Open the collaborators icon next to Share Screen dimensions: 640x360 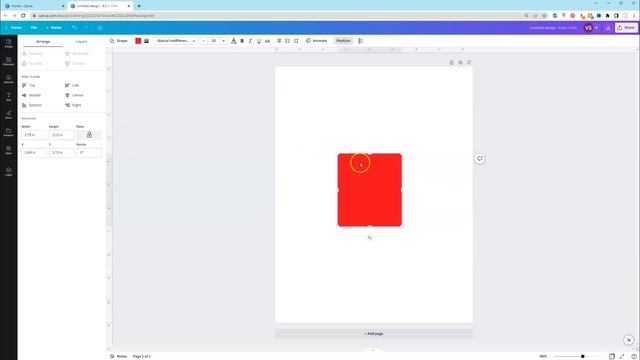click(x=608, y=28)
